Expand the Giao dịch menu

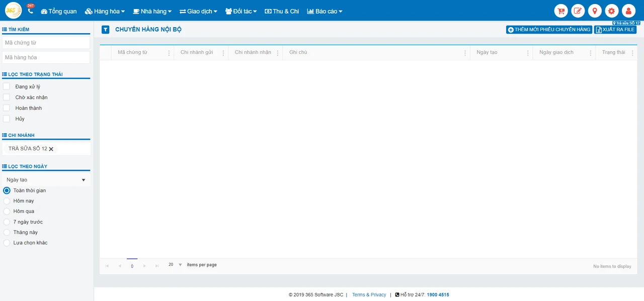[198, 11]
